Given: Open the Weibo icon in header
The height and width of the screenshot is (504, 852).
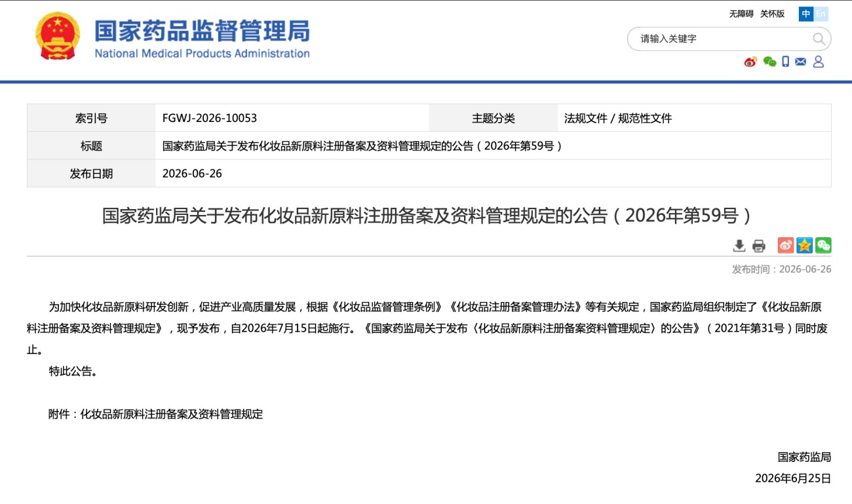Looking at the screenshot, I should (750, 62).
